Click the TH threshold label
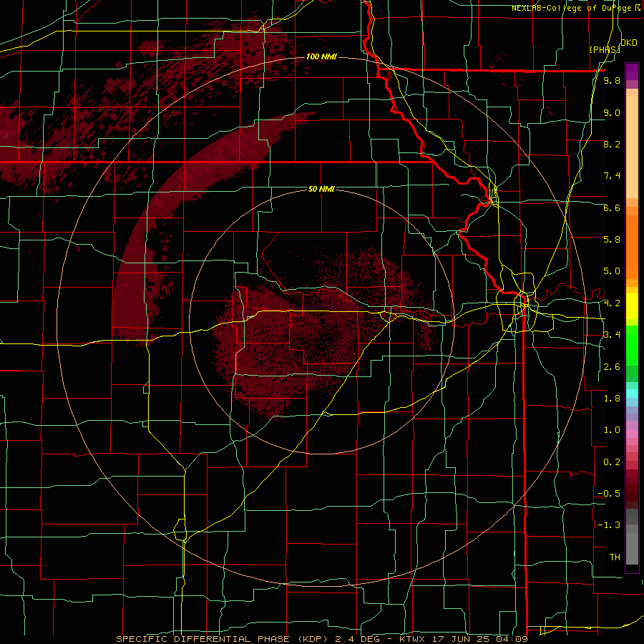644x644 pixels. click(x=615, y=557)
